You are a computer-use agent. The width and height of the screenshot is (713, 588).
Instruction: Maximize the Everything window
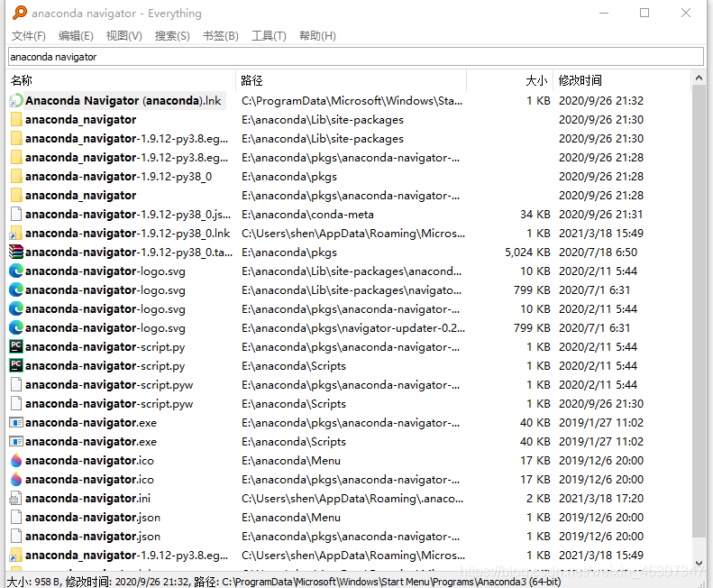coord(644,13)
